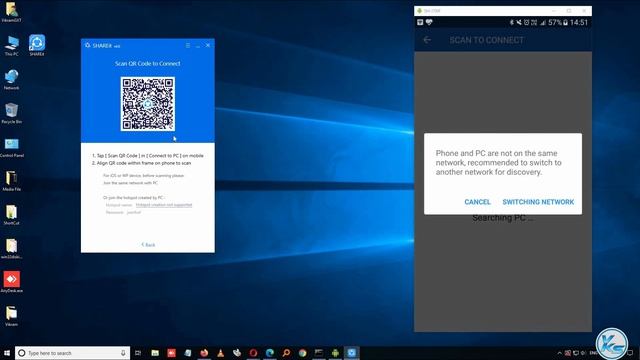Screen dimensions: 640x360
Task: Click the microphone icon in taskbar search
Action: [x=123, y=353]
